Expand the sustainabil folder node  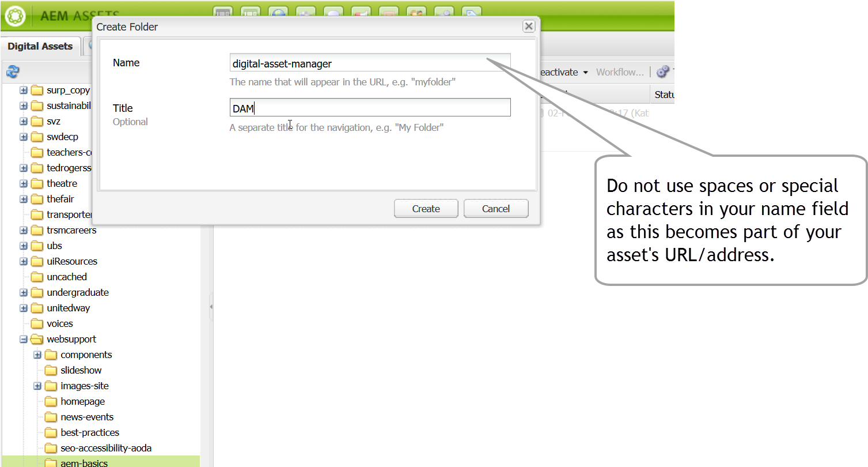(24, 106)
